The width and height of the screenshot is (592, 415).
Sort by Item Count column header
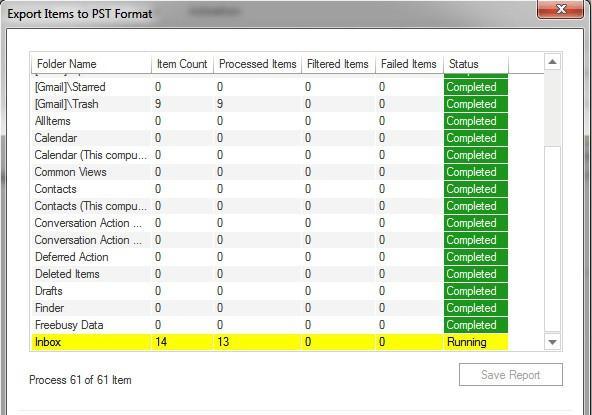tap(182, 64)
